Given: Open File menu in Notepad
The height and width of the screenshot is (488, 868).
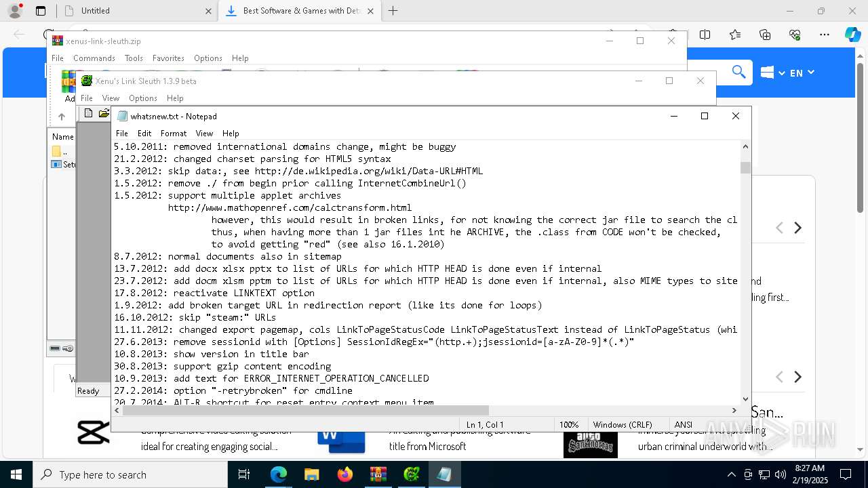Looking at the screenshot, I should click(x=122, y=134).
